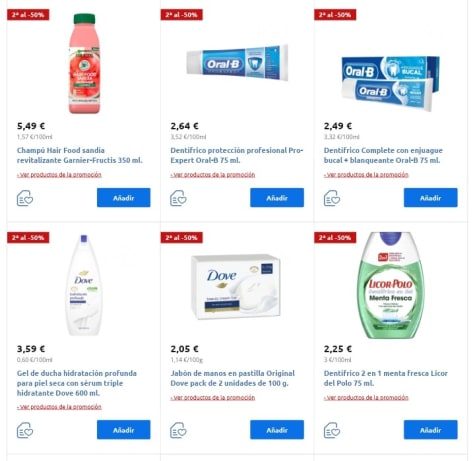Add Oral-B Pro-Expert toothpaste to cart
The image size is (475, 461).
(x=277, y=198)
